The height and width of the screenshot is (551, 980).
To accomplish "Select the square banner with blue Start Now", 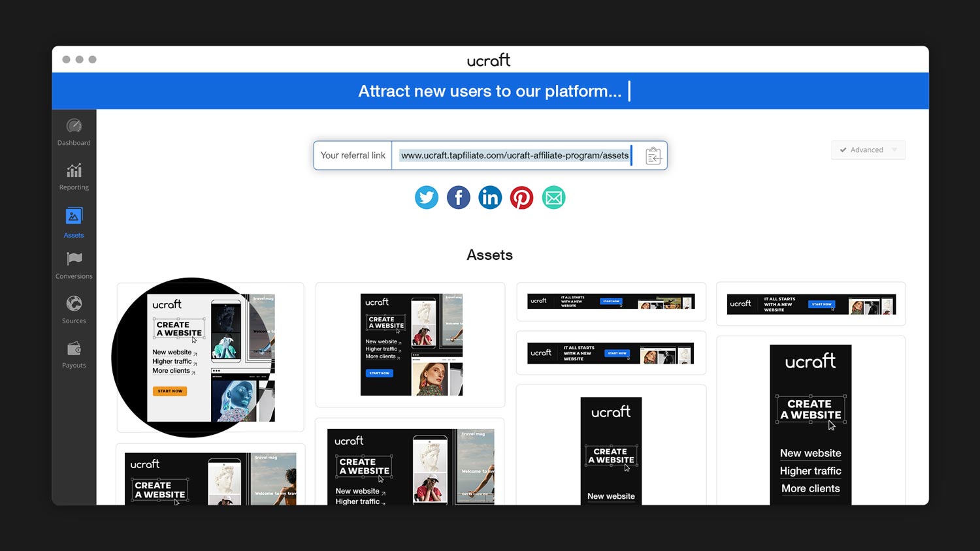I will click(410, 345).
